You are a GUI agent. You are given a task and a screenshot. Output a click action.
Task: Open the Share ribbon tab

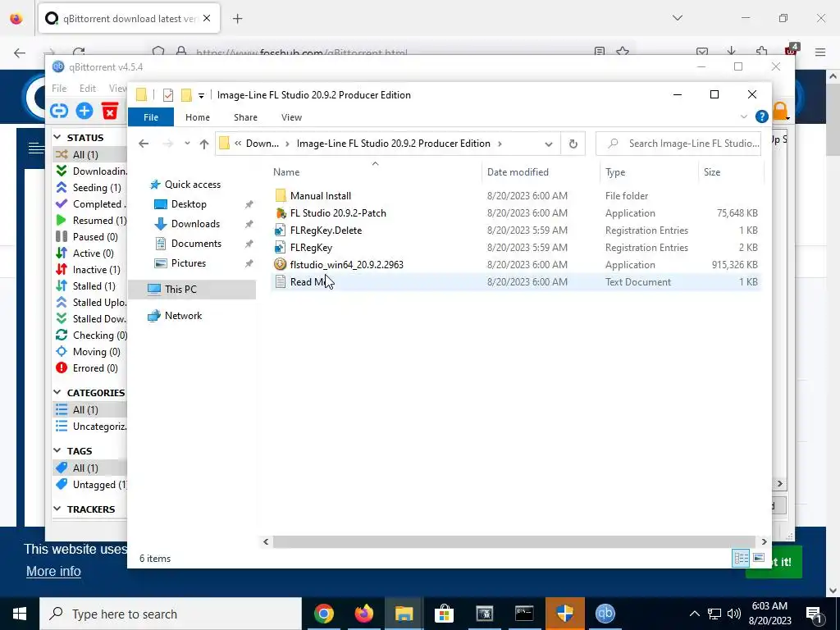(x=245, y=117)
